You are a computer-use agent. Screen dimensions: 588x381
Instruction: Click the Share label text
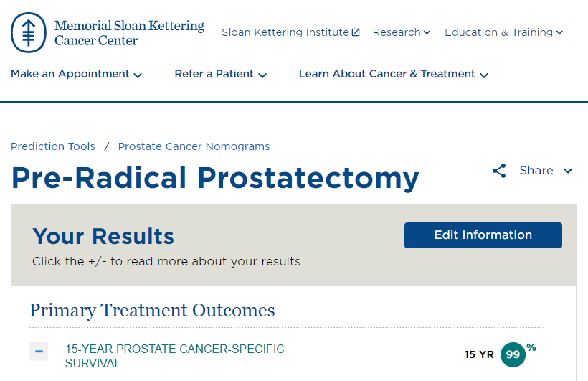pyautogui.click(x=536, y=171)
